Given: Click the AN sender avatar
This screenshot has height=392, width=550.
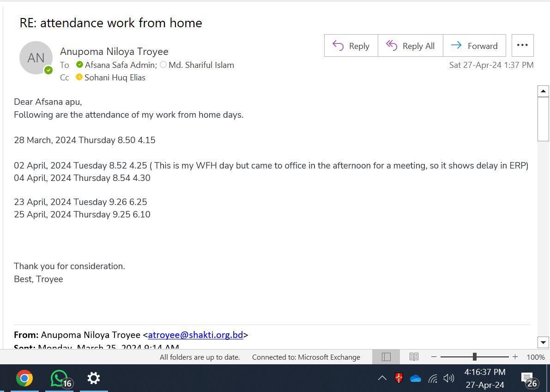Looking at the screenshot, I should 36,58.
